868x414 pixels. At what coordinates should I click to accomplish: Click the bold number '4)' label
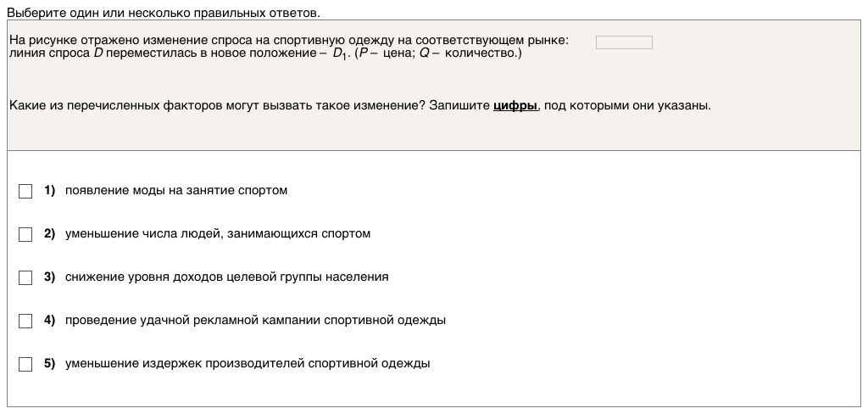[49, 321]
